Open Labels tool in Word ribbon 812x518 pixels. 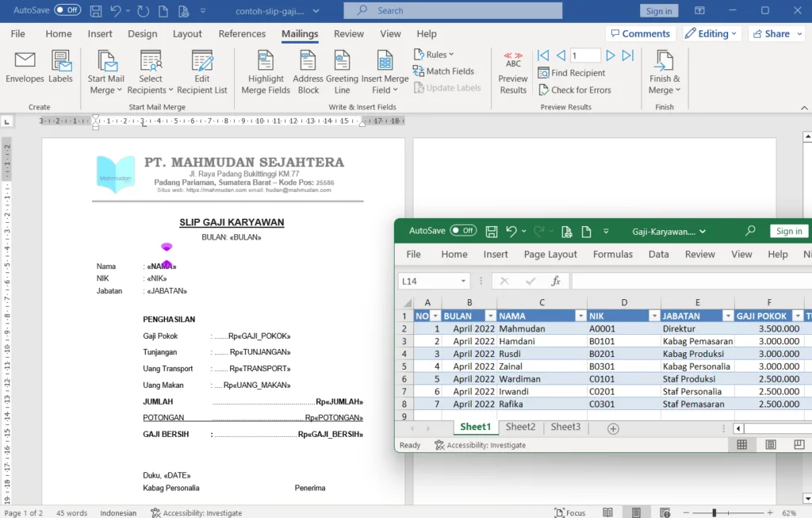60,67
